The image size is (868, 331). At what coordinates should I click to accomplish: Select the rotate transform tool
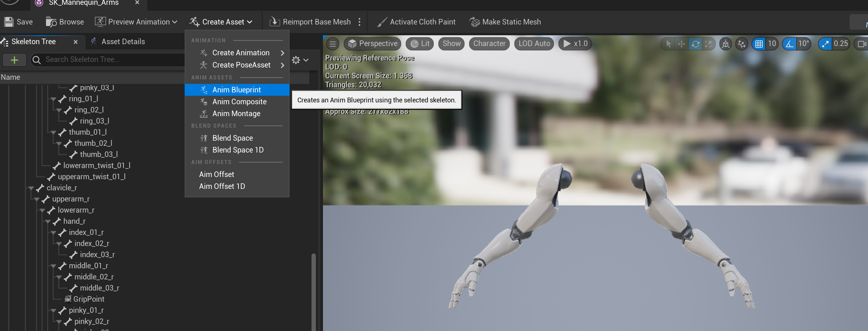coord(695,44)
